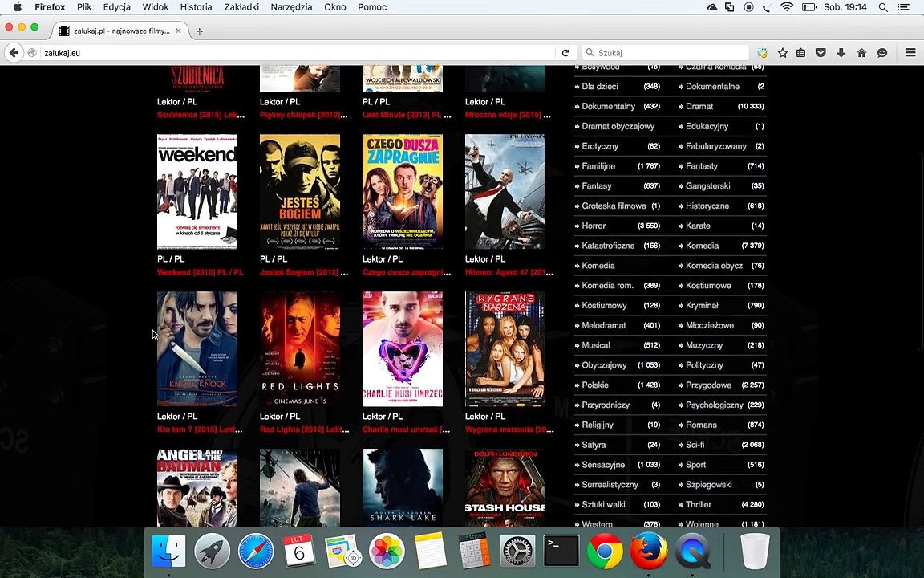Open the bookmarks list icon
This screenshot has width=924, height=578.
tap(800, 52)
